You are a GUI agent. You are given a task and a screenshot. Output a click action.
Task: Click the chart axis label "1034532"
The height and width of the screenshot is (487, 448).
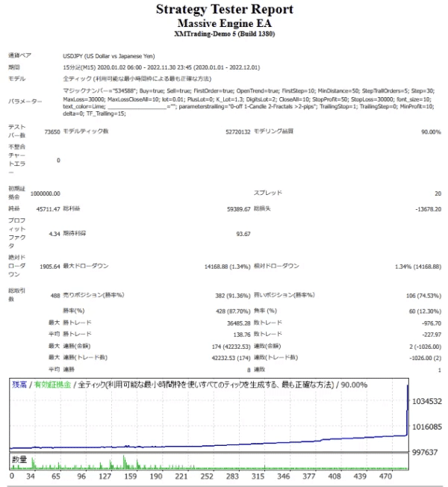427,402
